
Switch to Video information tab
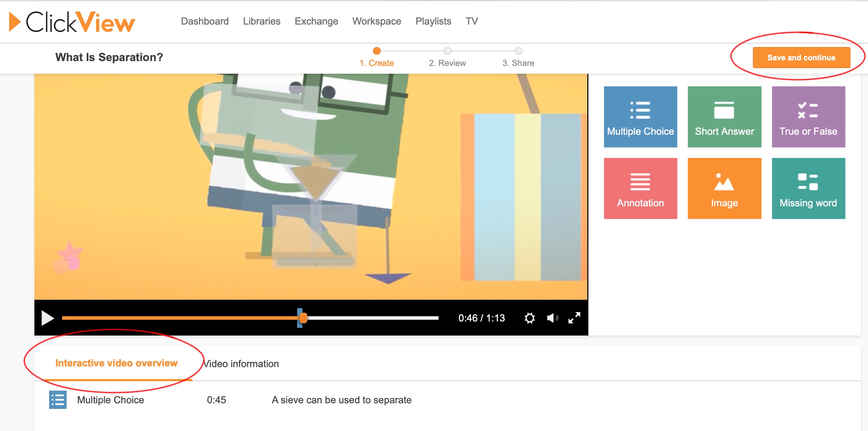click(x=241, y=364)
